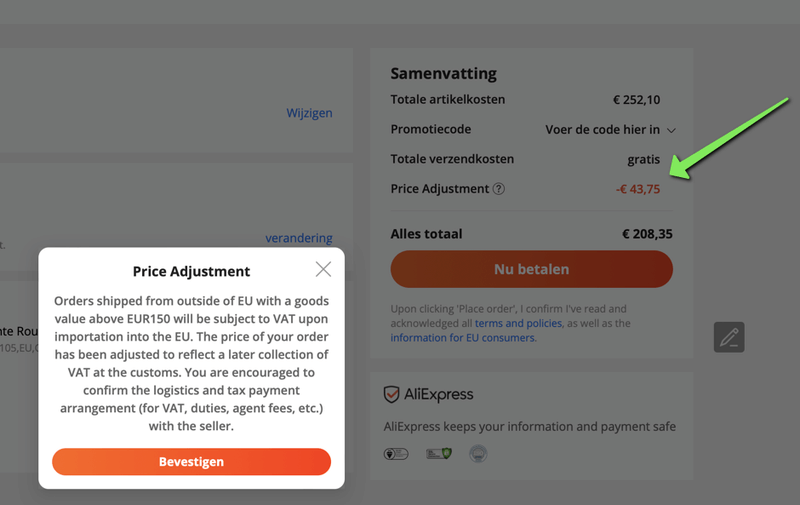Image resolution: width=800 pixels, height=505 pixels.
Task: Click the Price Adjustment help question mark
Action: coord(499,189)
